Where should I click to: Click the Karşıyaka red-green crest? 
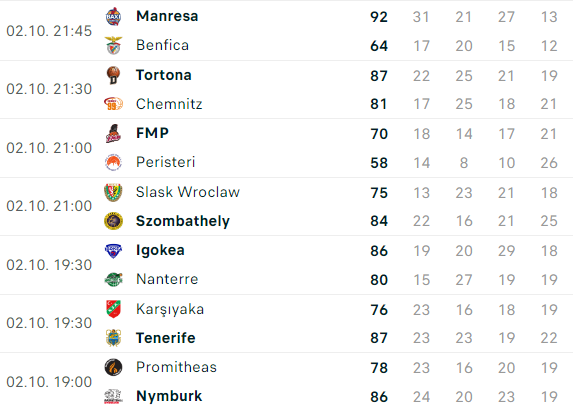tap(113, 309)
